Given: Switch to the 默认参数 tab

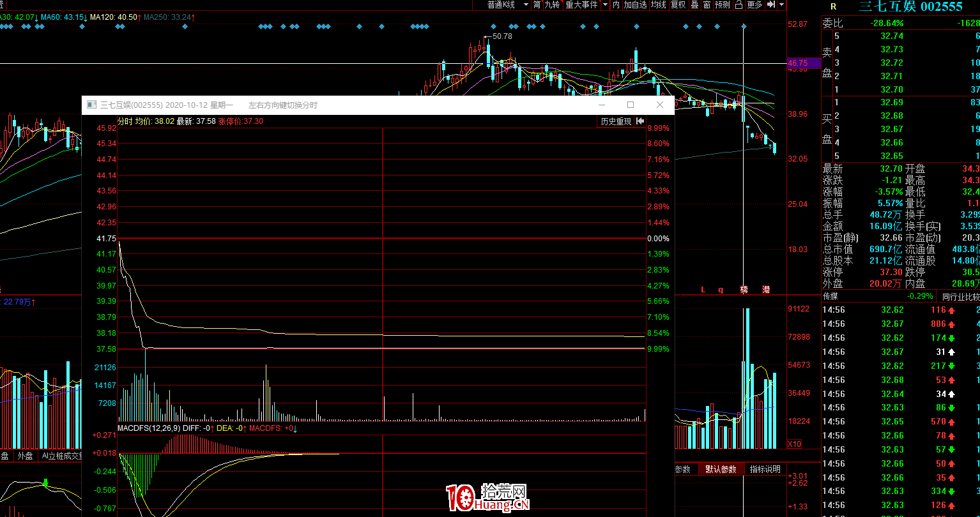Looking at the screenshot, I should click(721, 469).
